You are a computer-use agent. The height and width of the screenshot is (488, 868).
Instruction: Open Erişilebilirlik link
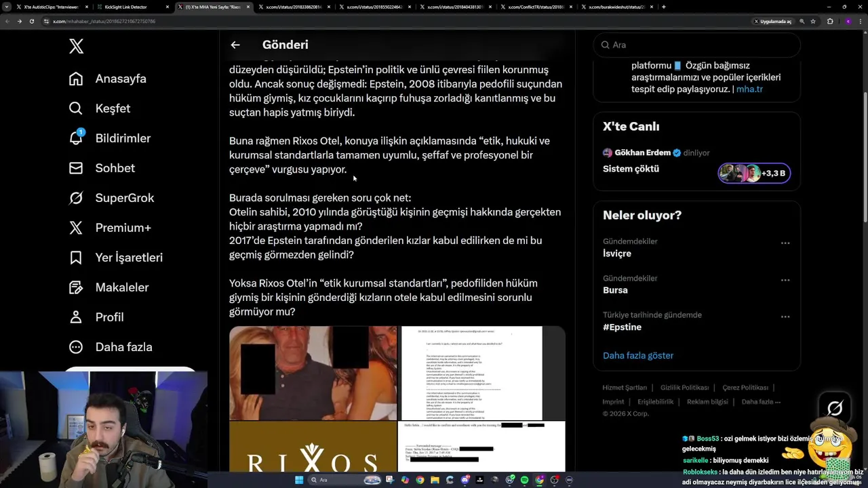[655, 401]
